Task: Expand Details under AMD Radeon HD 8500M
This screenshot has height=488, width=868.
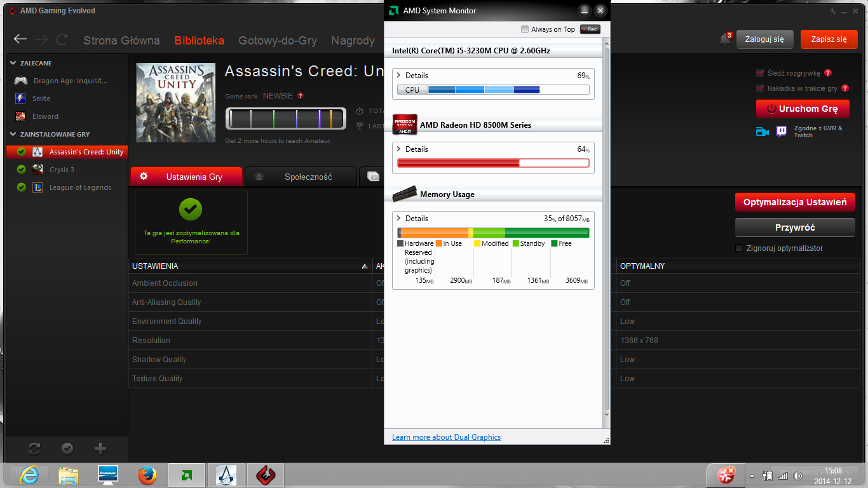Action: click(398, 149)
